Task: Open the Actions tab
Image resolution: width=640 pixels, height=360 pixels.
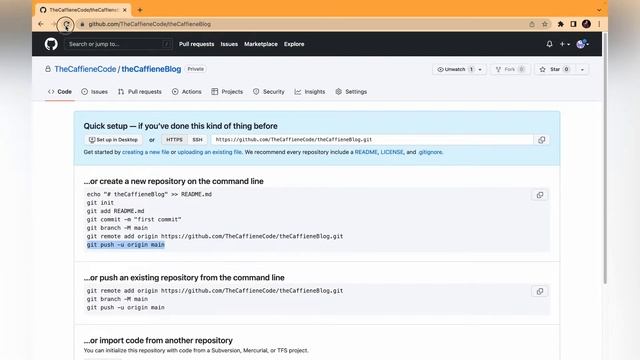Action: pyautogui.click(x=187, y=92)
